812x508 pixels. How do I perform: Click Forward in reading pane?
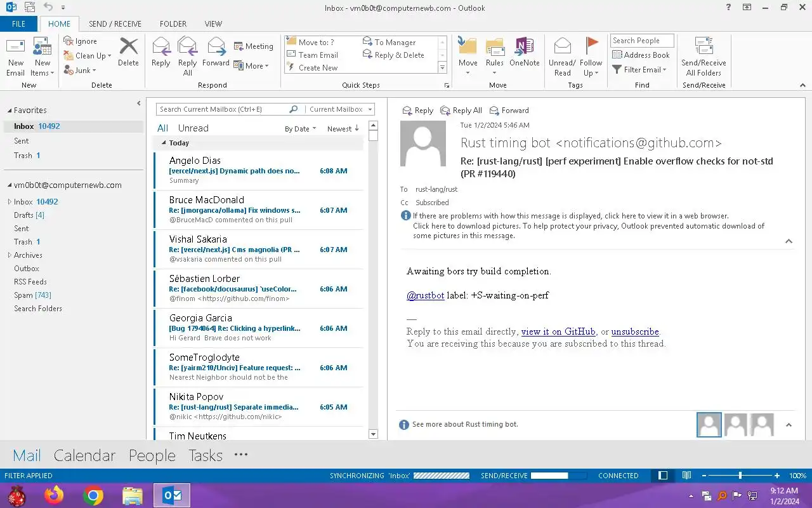coord(509,110)
